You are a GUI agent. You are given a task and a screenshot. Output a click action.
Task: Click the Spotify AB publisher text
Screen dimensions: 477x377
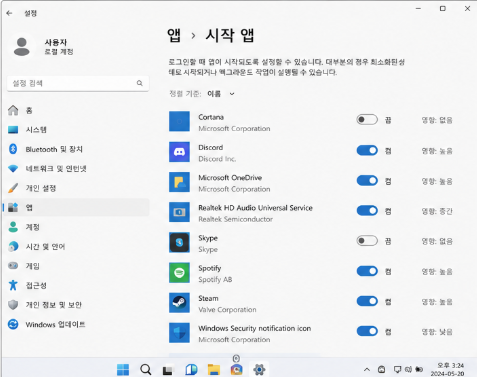coord(215,279)
